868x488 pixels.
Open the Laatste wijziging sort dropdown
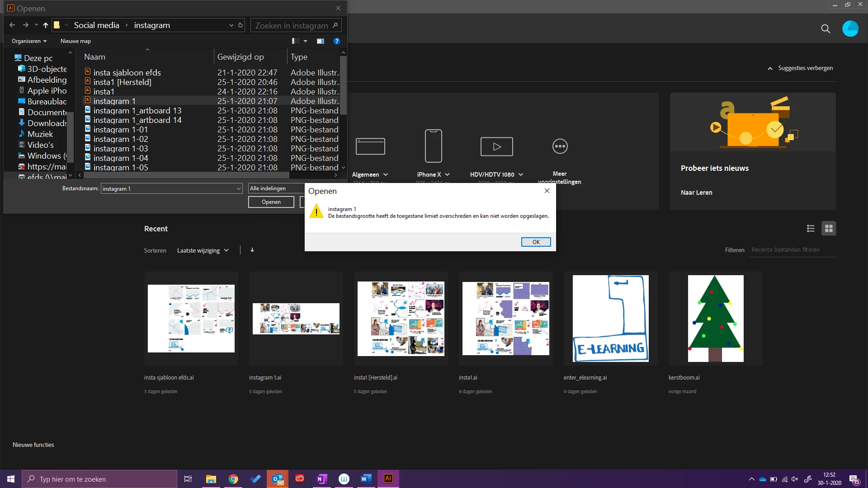tap(203, 250)
